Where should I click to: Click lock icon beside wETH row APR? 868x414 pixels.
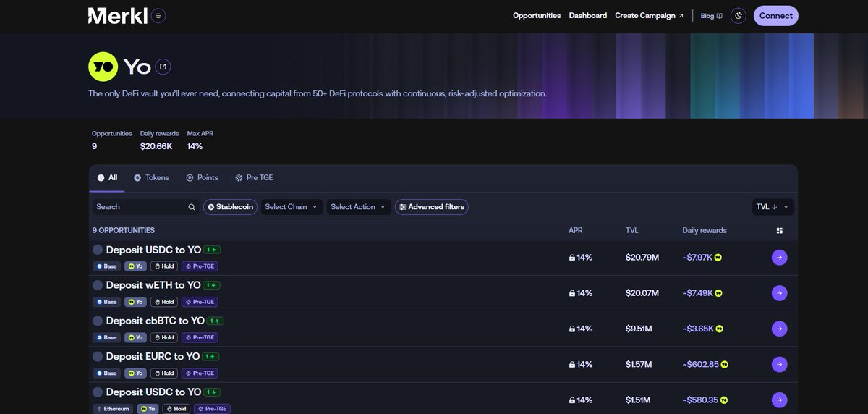click(572, 293)
